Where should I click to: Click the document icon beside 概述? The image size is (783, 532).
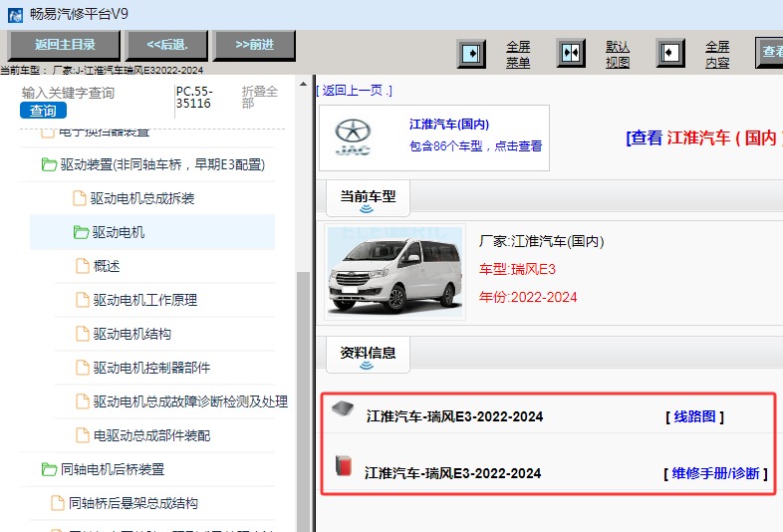(83, 266)
